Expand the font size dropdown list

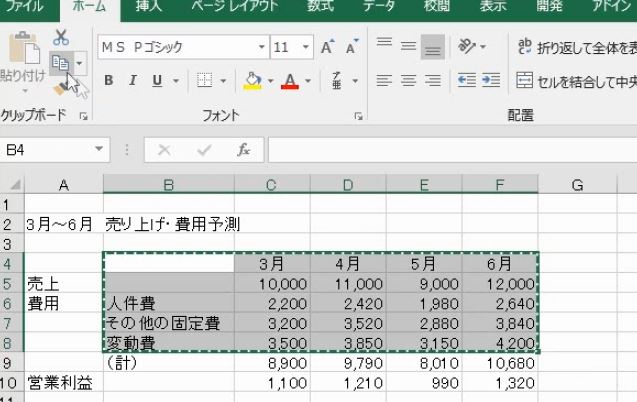click(x=306, y=47)
